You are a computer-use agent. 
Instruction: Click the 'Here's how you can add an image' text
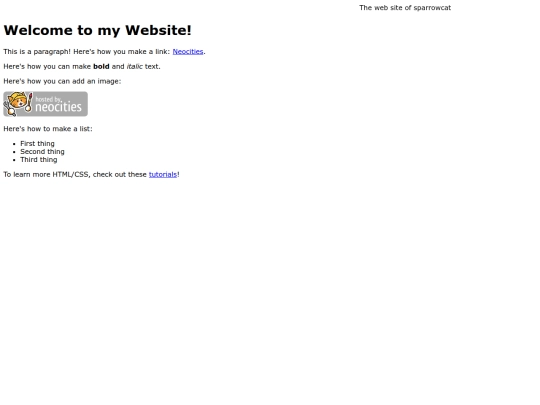click(62, 81)
